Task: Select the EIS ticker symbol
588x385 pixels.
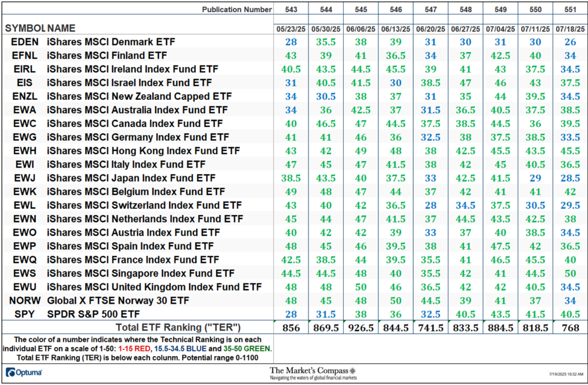Action: (x=24, y=83)
